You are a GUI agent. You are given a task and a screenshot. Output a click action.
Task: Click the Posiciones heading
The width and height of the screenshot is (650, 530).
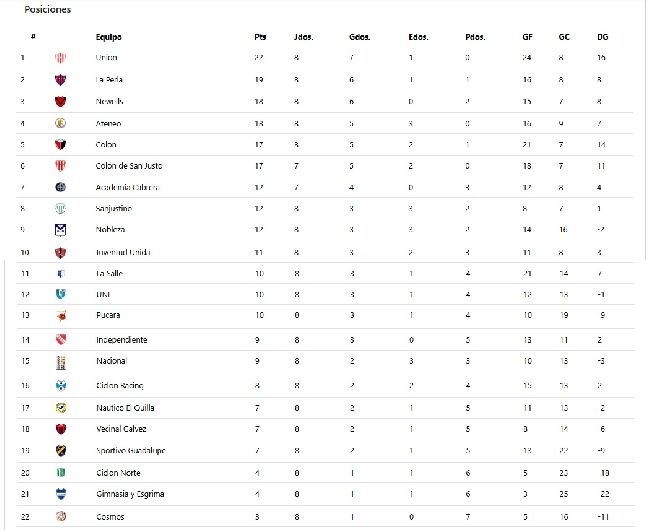click(48, 10)
